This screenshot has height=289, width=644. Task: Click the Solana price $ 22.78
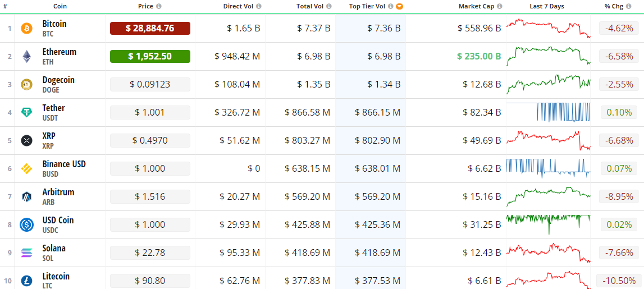click(x=150, y=253)
